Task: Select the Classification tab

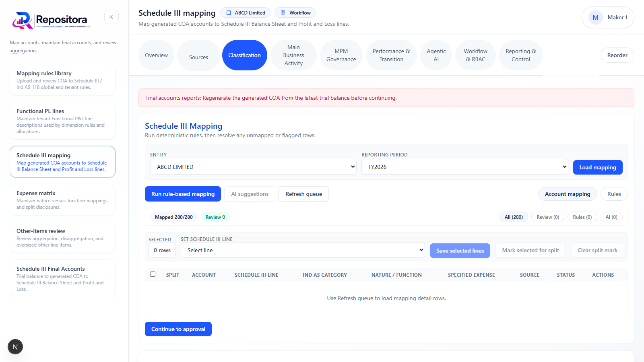Action: point(245,55)
